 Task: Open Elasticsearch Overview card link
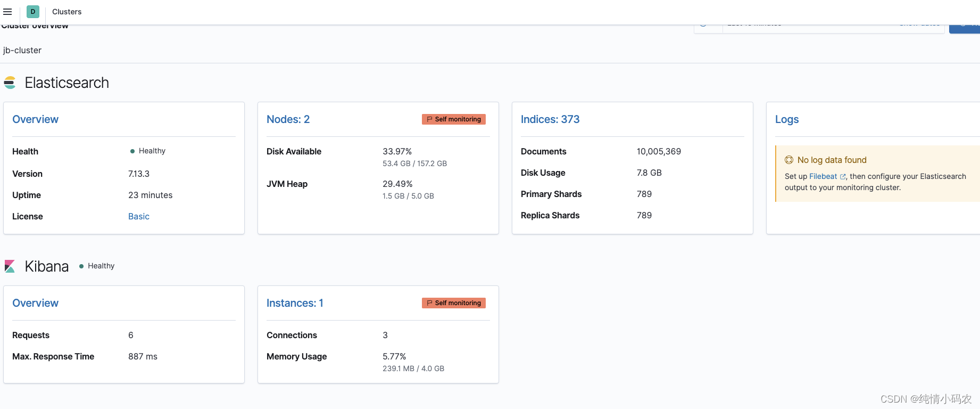[35, 119]
